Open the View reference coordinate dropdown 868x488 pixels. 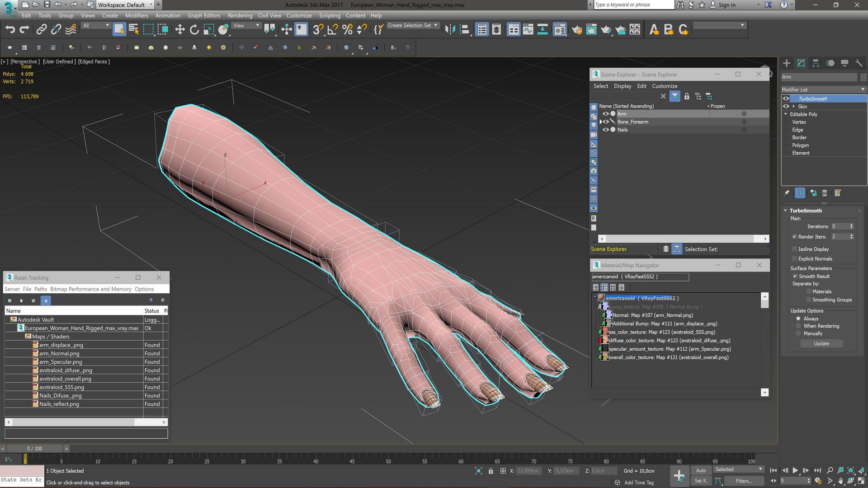click(246, 26)
